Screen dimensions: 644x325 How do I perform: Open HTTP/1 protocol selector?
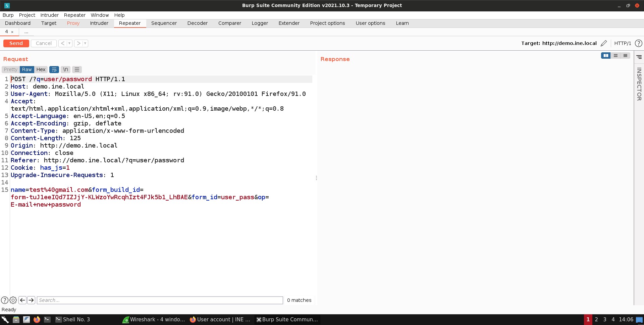(623, 43)
